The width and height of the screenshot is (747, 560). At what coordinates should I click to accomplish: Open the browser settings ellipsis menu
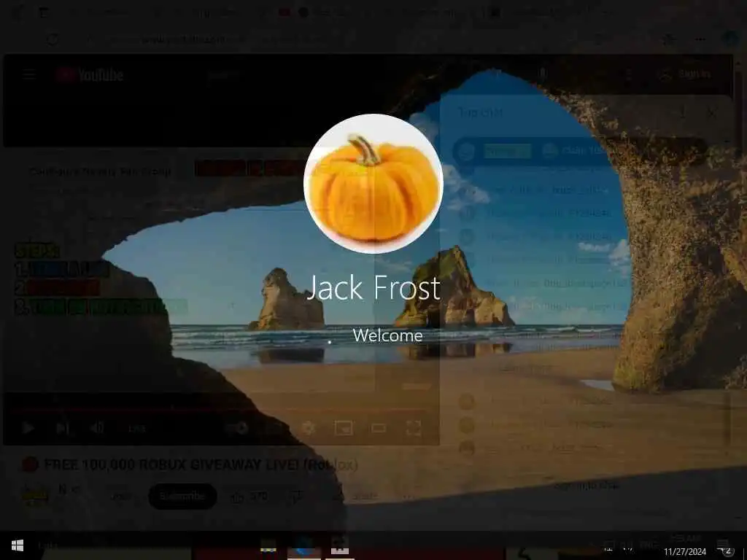point(700,40)
